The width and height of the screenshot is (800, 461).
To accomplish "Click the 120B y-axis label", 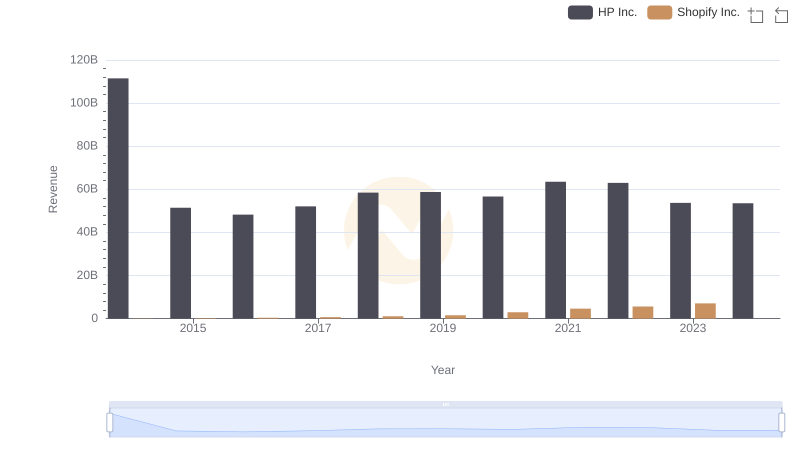I will (x=84, y=60).
